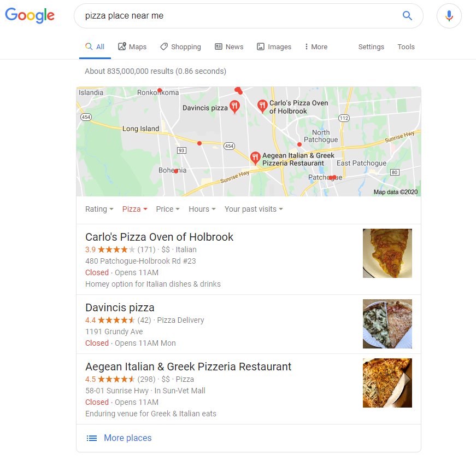The width and height of the screenshot is (476, 459).
Task: Switch to the Shopping tab
Action: tap(181, 47)
